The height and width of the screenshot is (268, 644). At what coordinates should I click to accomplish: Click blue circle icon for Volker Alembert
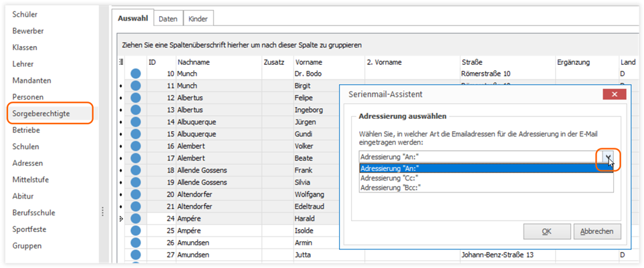[x=136, y=146]
